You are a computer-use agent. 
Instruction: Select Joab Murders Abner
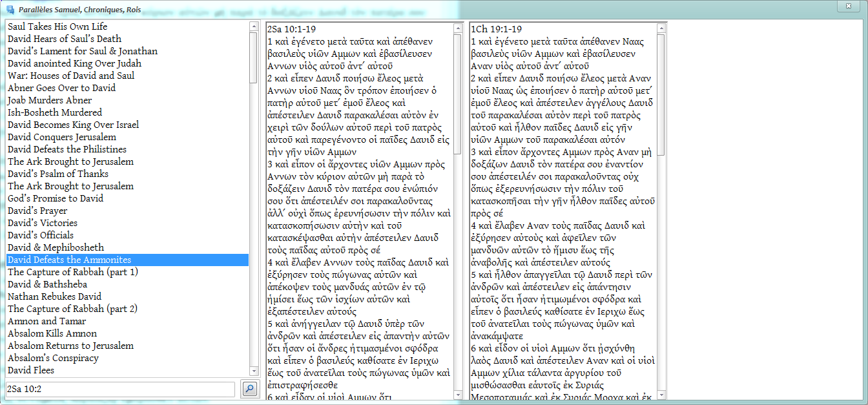(x=127, y=100)
